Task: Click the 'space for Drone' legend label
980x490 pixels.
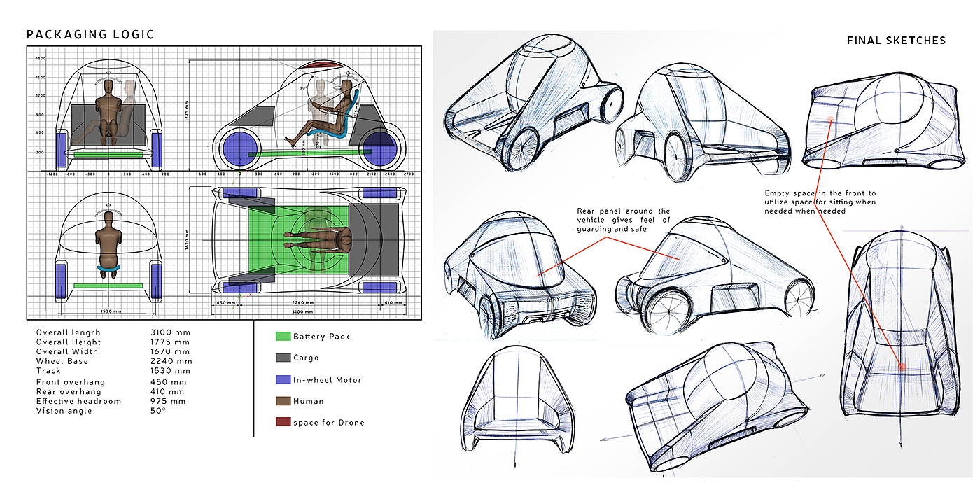Action: coord(329,422)
